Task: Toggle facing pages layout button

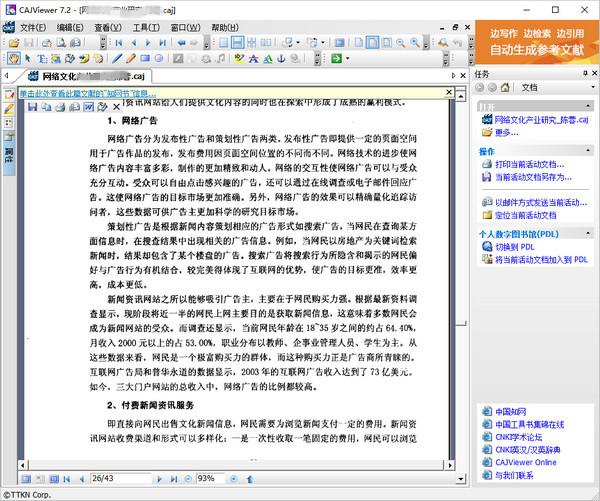Action: (x=266, y=42)
